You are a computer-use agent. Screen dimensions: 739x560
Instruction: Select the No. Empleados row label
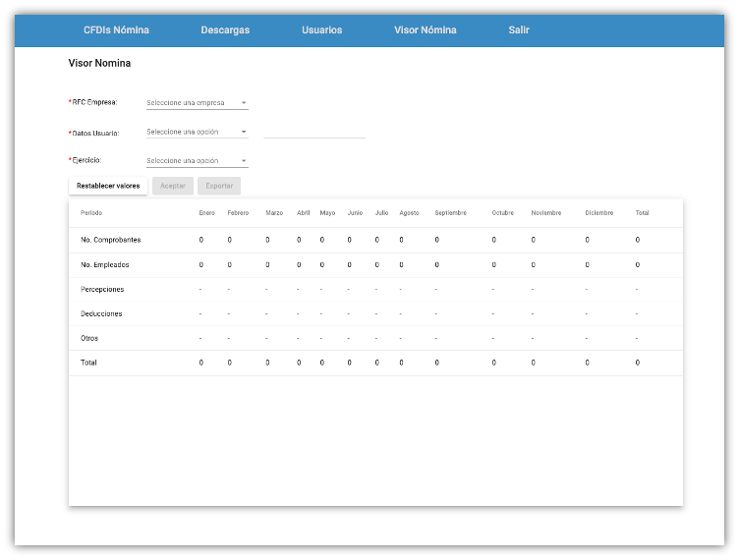click(x=104, y=264)
